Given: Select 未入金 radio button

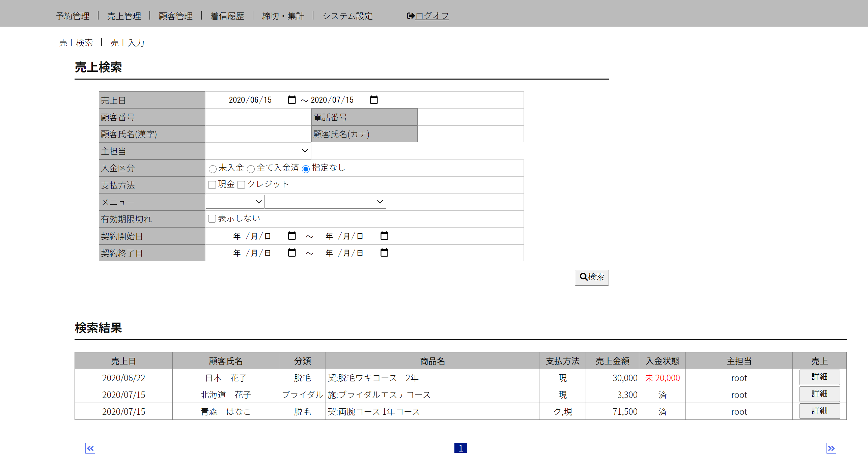Looking at the screenshot, I should pyautogui.click(x=213, y=169).
